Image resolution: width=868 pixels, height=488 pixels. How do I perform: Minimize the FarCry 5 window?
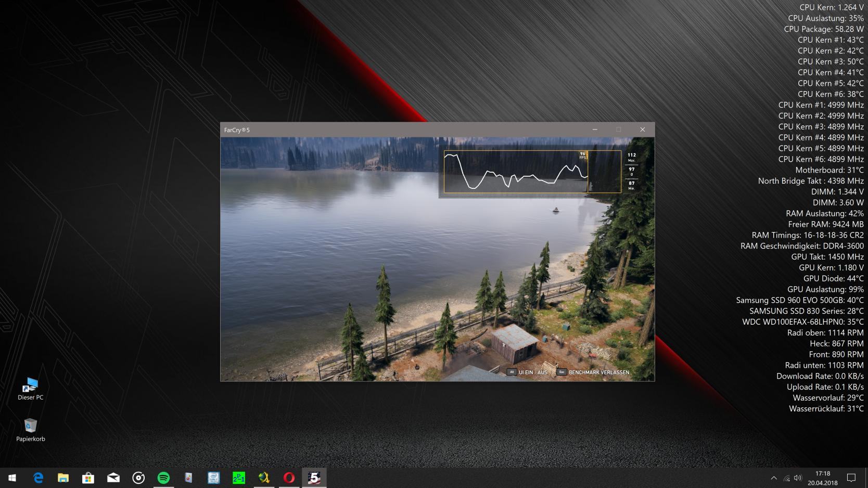click(595, 130)
